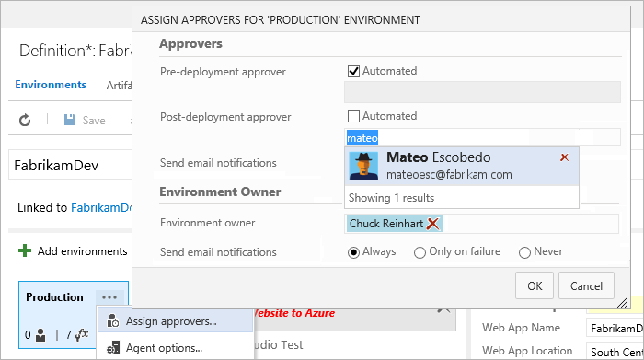Toggle Pre-deployment approver Automated checkbox
The width and height of the screenshot is (644, 360).
point(353,71)
